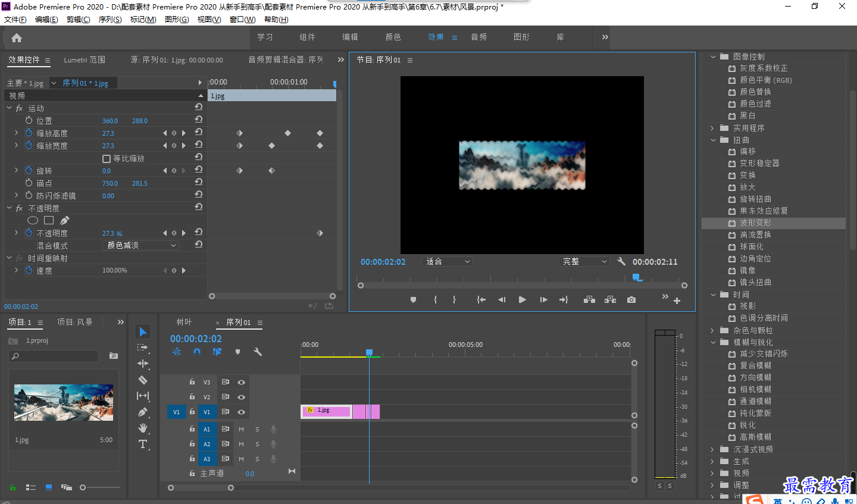The image size is (857, 504).
Task: Click Mark In bracket icon
Action: click(x=436, y=300)
